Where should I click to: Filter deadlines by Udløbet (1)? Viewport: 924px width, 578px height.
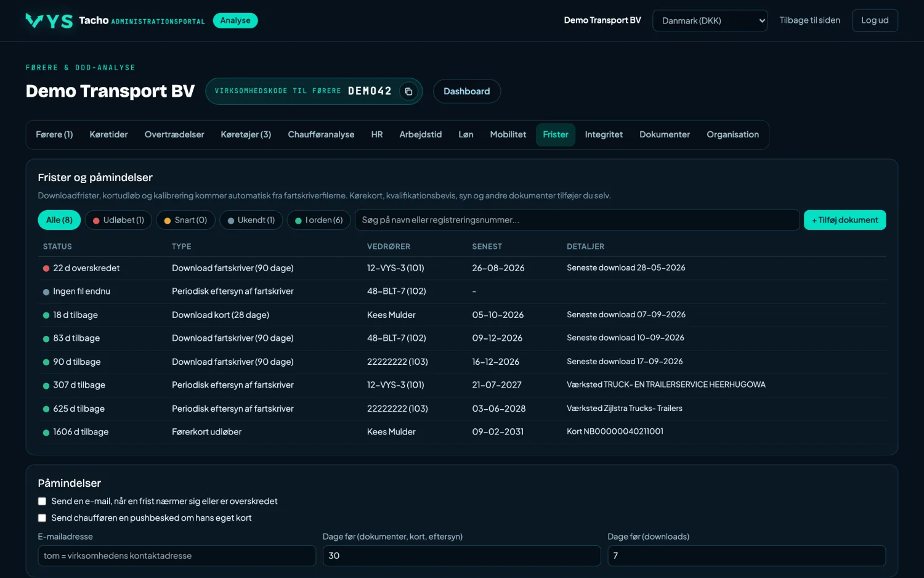pyautogui.click(x=118, y=220)
